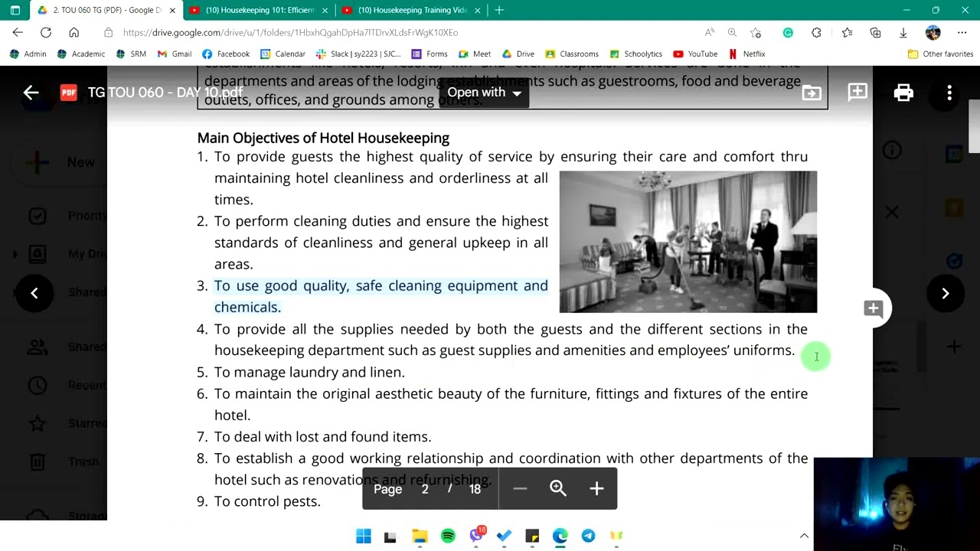Add shortcut to Drive folder icon
980x551 pixels.
click(812, 93)
